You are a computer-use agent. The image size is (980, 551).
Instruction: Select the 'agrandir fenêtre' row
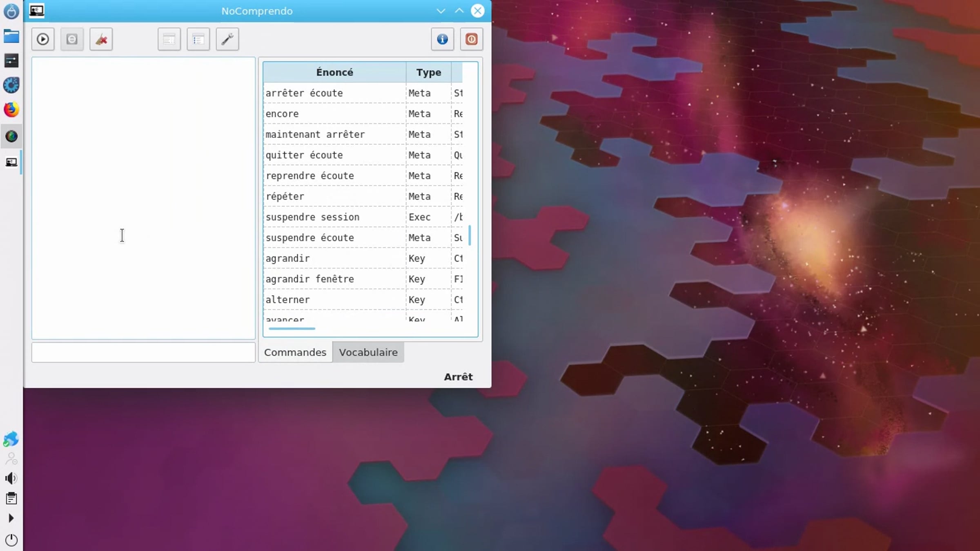[x=363, y=279]
